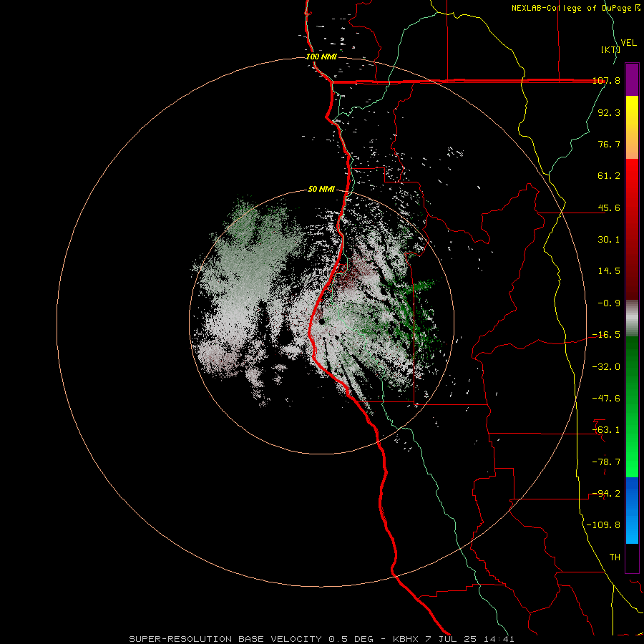Viewport: 644px width, 644px height.
Task: Click the blue segment of the color bar
Action: pos(632,510)
